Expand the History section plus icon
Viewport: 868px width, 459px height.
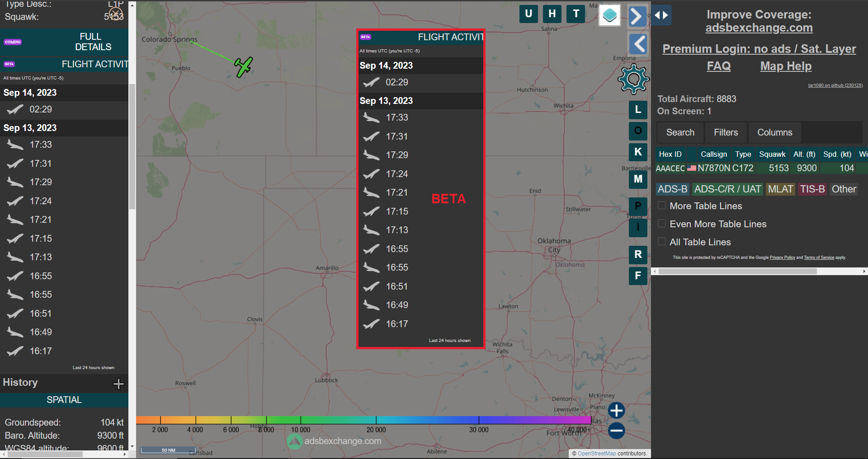point(118,384)
